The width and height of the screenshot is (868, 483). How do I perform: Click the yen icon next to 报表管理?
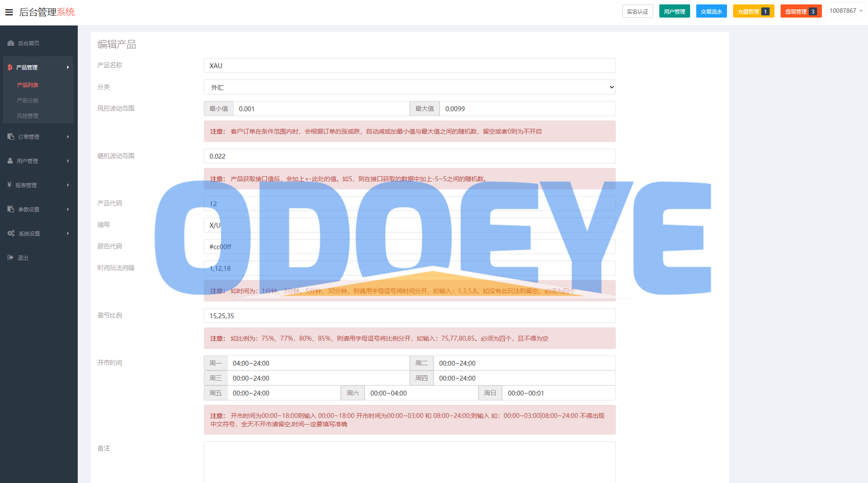click(9, 185)
